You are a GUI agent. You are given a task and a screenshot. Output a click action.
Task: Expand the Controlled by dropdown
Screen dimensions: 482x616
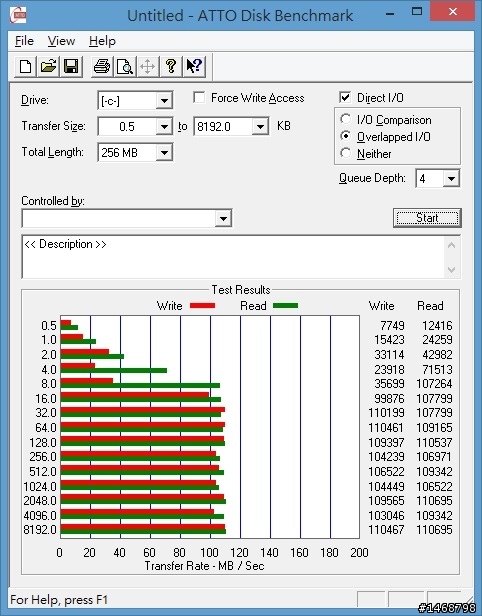coord(223,218)
